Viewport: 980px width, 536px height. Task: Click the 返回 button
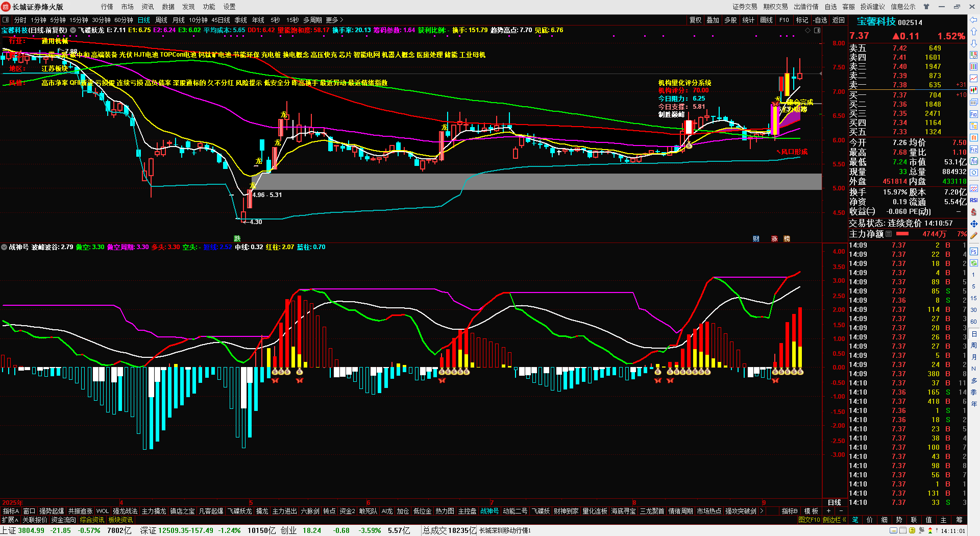839,20
